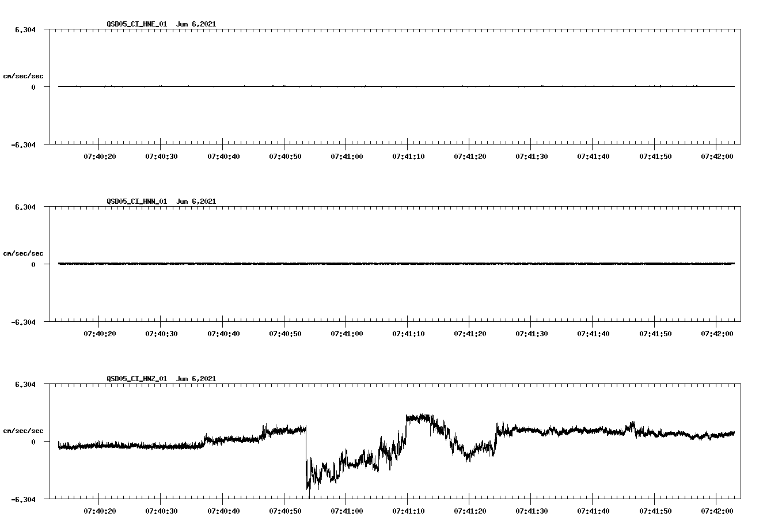Select the 6.304 upper limit of HNN plot

click(x=25, y=207)
